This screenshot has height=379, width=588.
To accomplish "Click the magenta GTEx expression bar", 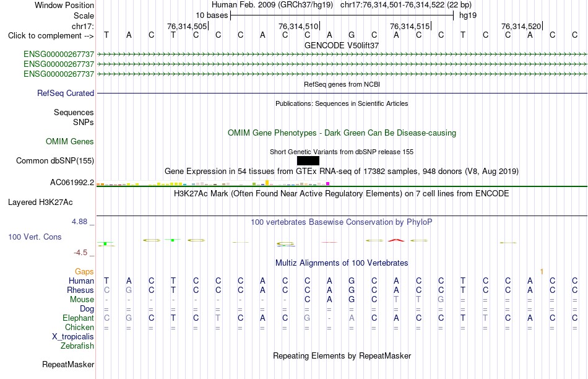I will tap(328, 183).
